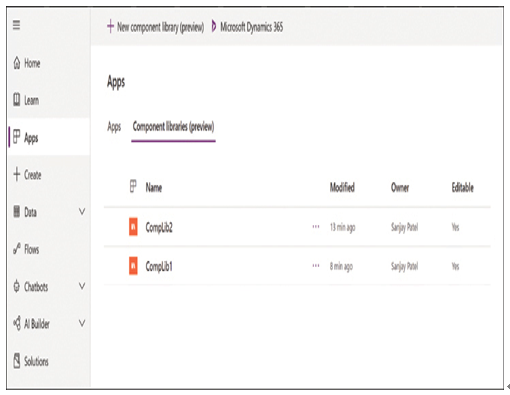Open Microsoft Dynamics 365 link in toolbar
The height and width of the screenshot is (395, 510).
[x=247, y=27]
